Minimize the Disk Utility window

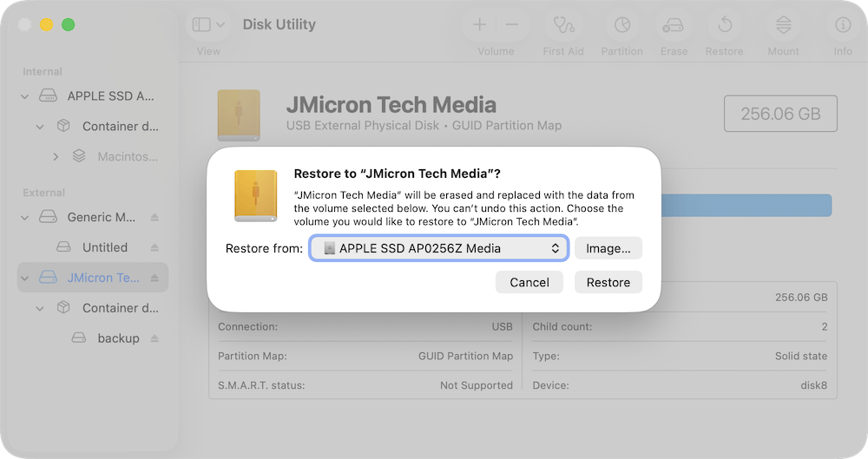(47, 25)
